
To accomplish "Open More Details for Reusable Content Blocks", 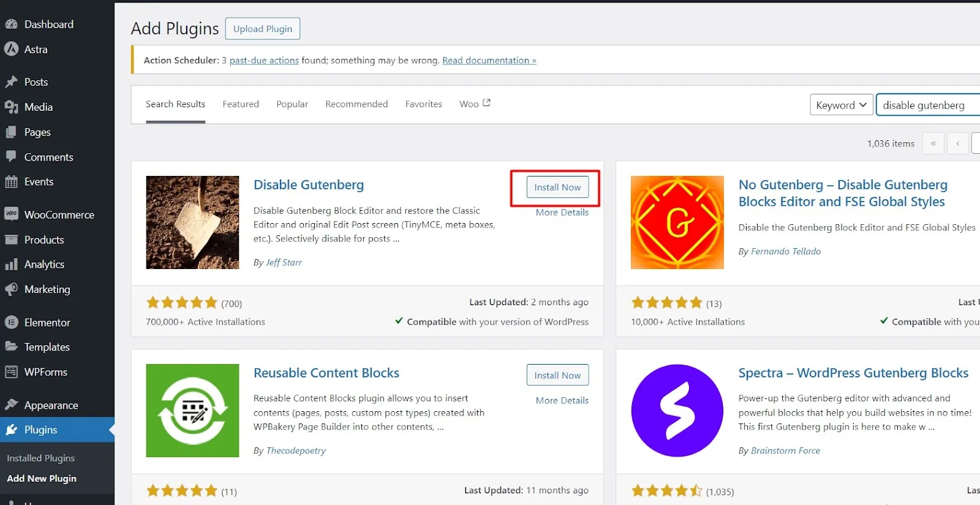I will [562, 400].
